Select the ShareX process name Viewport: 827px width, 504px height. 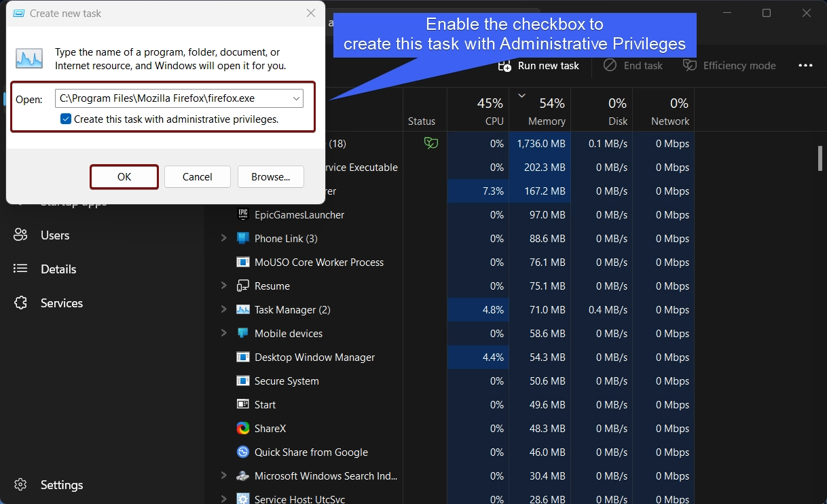[271, 429]
